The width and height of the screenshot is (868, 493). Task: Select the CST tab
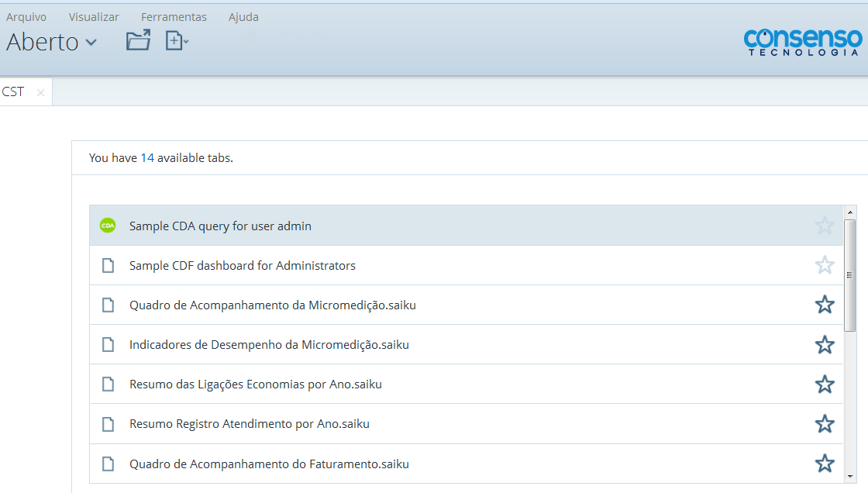click(12, 91)
